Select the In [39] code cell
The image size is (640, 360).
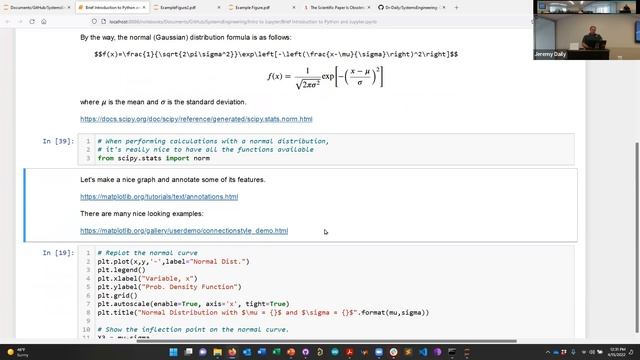(x=326, y=149)
